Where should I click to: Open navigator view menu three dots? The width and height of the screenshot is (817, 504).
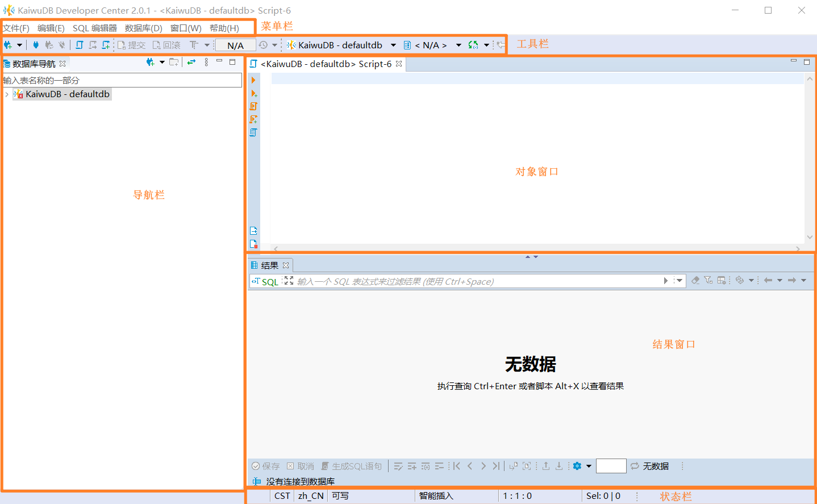tap(206, 63)
